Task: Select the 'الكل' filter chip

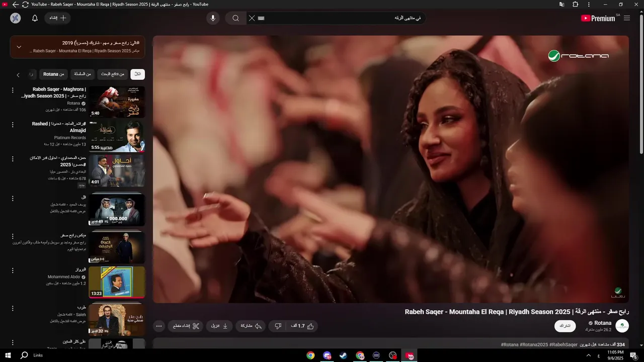Action: [137, 74]
